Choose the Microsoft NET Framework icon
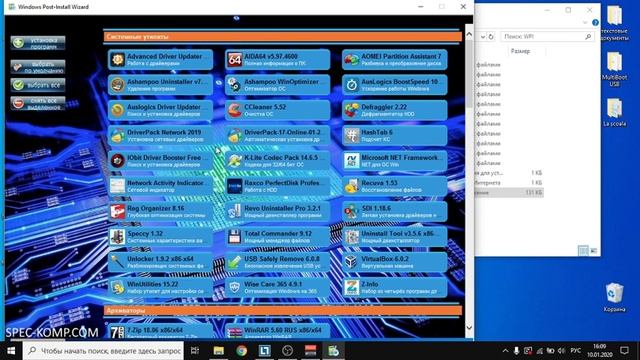The image size is (640, 360). [x=351, y=161]
